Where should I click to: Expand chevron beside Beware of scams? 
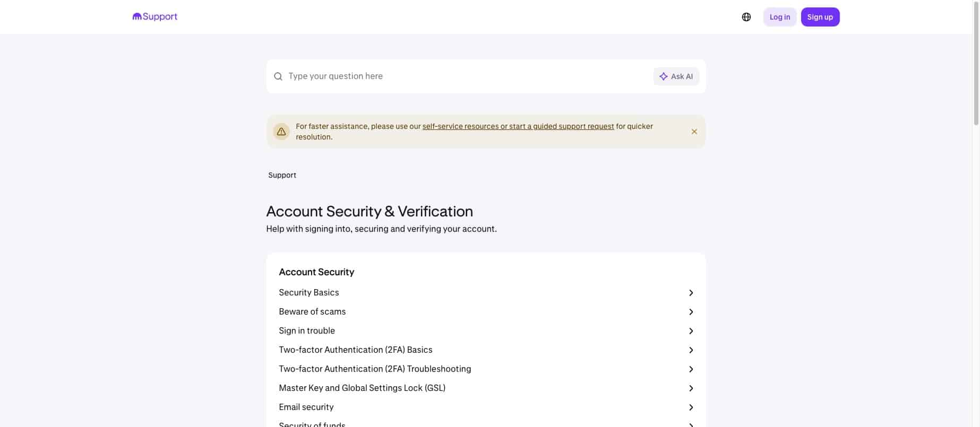[691, 312]
